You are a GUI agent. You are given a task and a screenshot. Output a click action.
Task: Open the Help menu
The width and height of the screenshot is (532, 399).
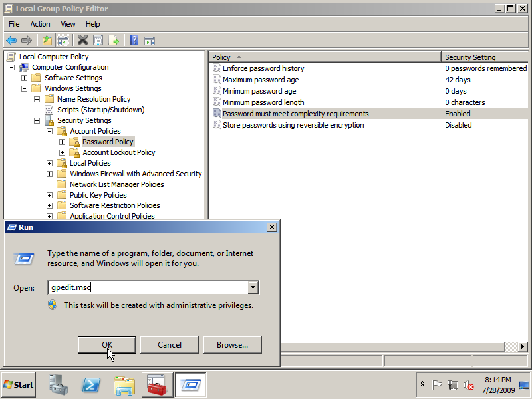(x=92, y=24)
